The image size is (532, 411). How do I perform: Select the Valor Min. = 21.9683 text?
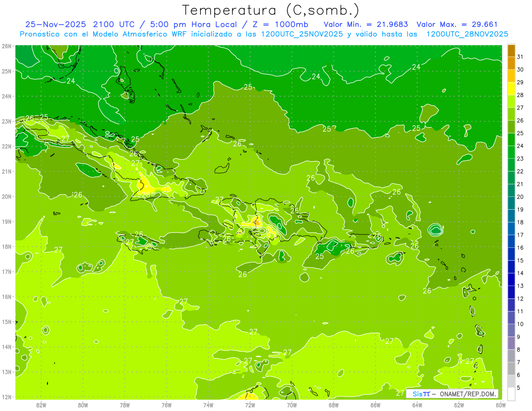[x=366, y=24]
